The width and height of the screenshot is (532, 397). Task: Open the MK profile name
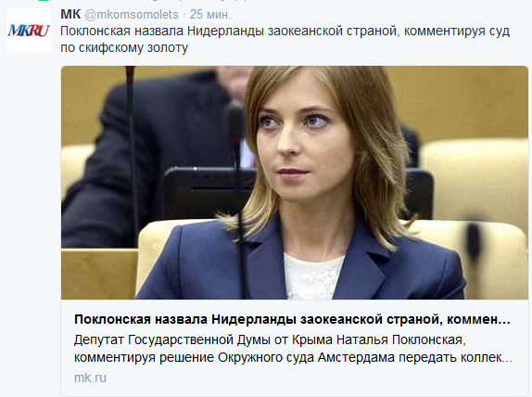click(70, 14)
